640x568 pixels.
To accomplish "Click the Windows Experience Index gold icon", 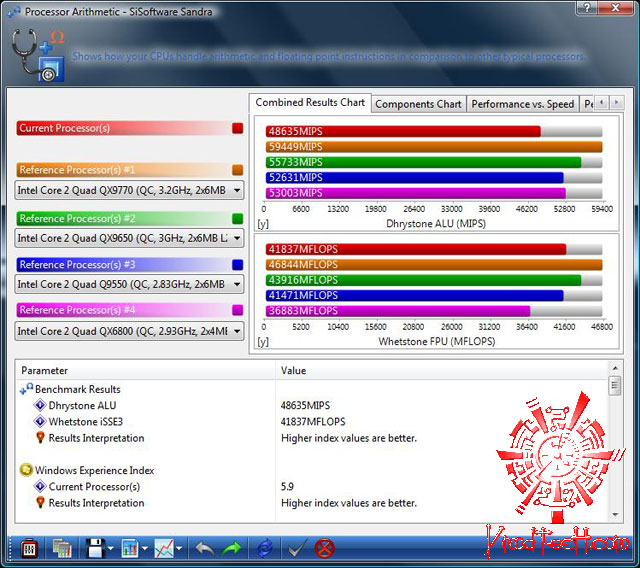I will pyautogui.click(x=26, y=470).
